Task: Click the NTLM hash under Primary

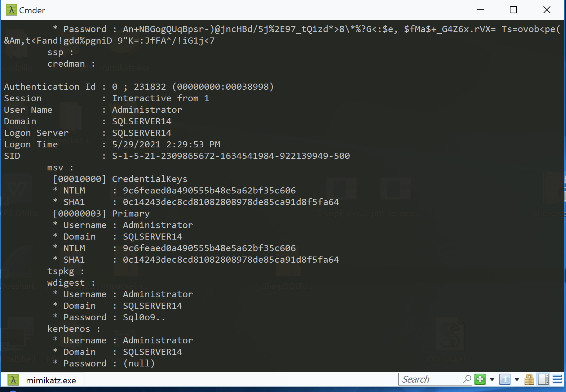Action: (209, 248)
